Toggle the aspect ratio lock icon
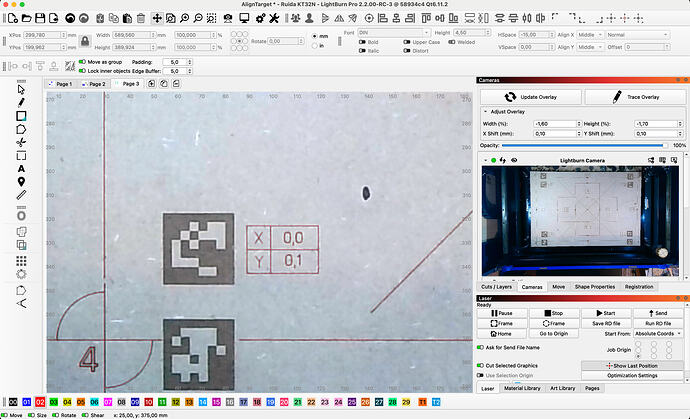The height and width of the screenshot is (419, 690). click(x=85, y=41)
